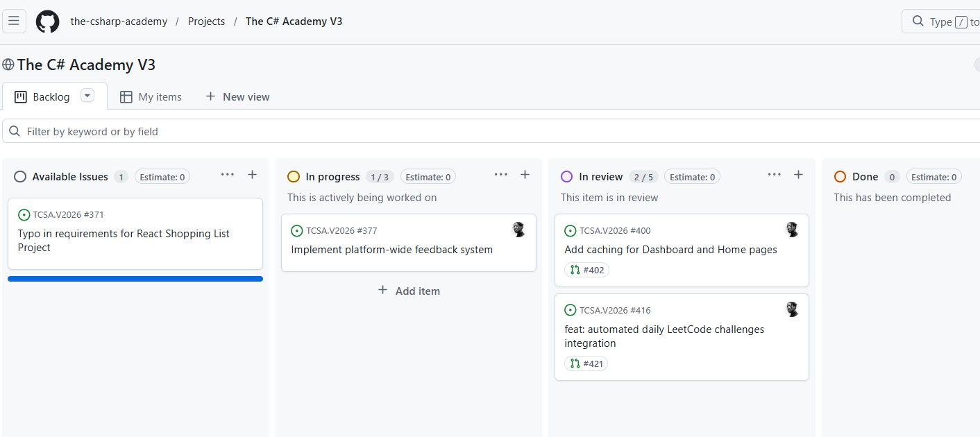Open In progress column options menu
This screenshot has width=980, height=437.
point(501,175)
